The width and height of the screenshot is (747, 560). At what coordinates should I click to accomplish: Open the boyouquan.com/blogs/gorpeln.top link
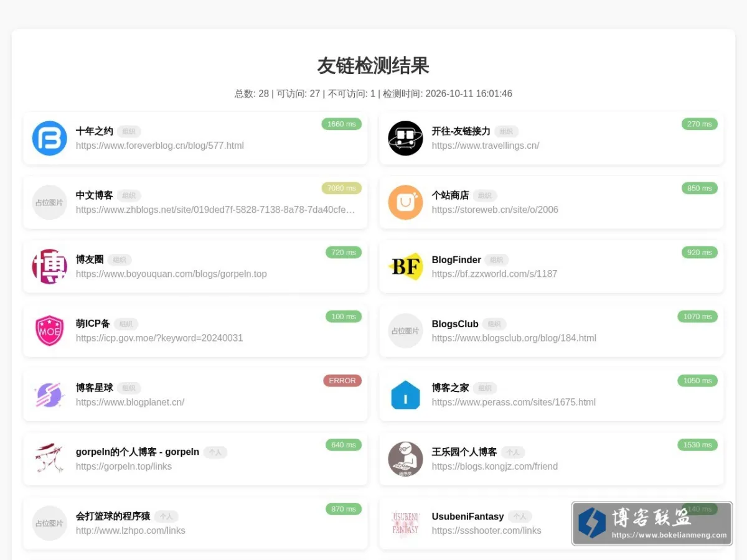tap(171, 274)
